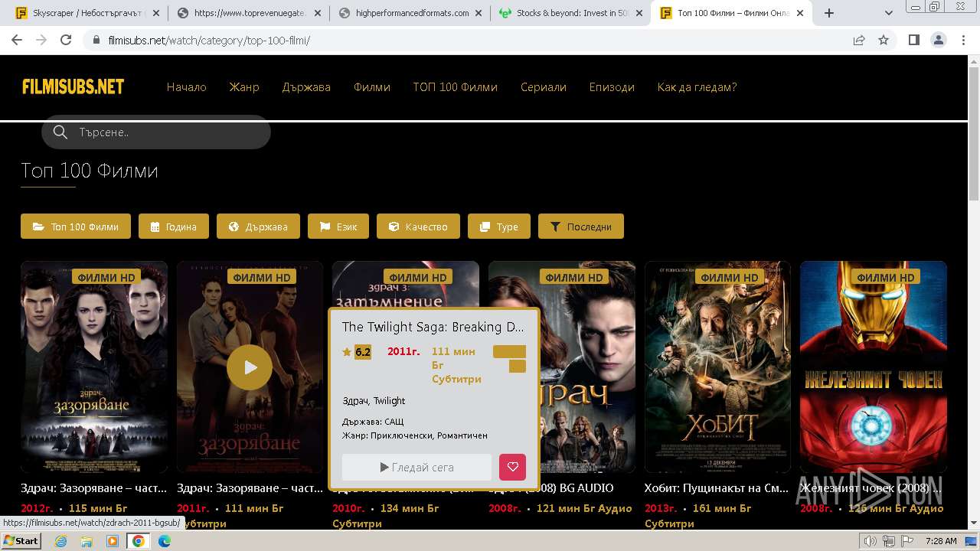Open the Последни sorting dropdown
Viewport: 980px width, 551px height.
click(x=581, y=227)
